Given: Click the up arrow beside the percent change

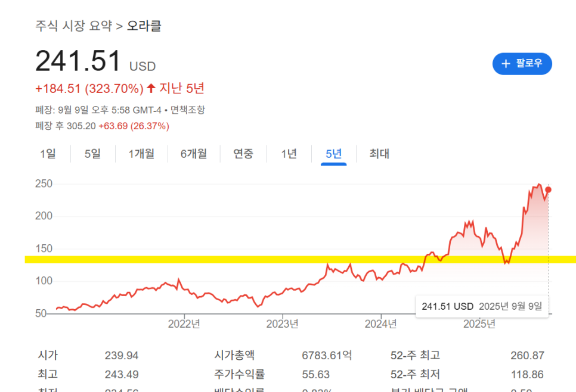Looking at the screenshot, I should click(151, 88).
